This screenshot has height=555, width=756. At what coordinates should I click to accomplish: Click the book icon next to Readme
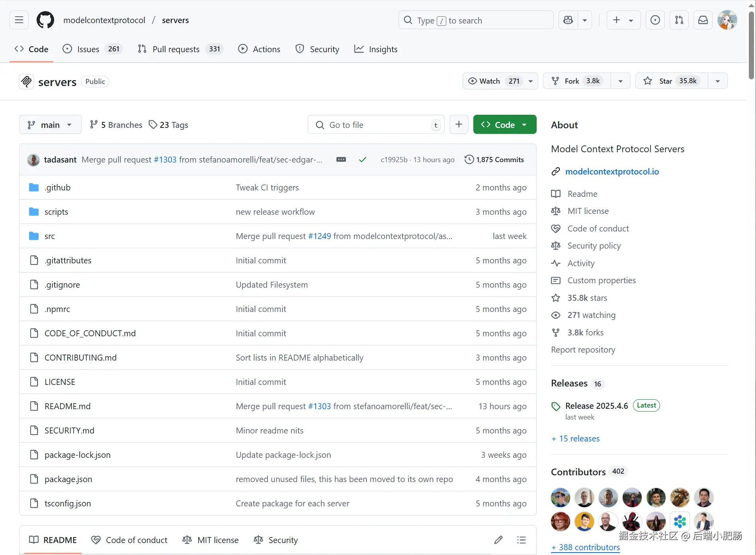coord(556,194)
